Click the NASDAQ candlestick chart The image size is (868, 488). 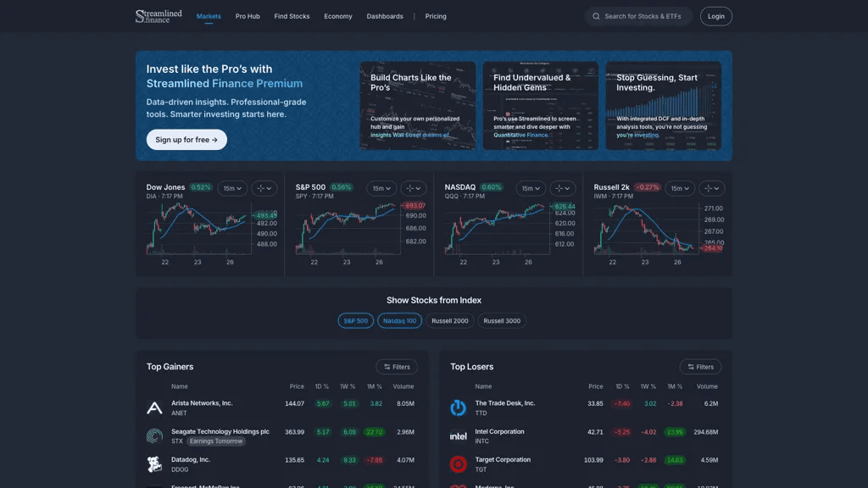coord(497,229)
